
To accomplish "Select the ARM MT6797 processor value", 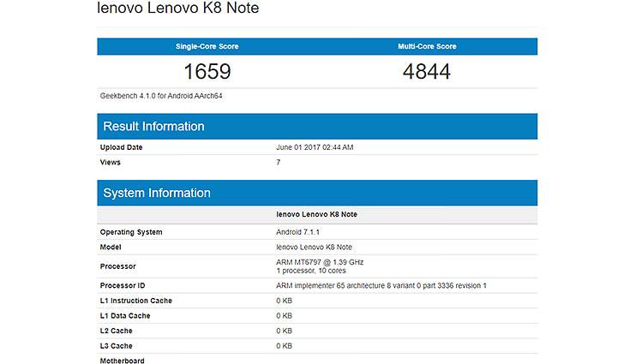I will (x=320, y=266).
